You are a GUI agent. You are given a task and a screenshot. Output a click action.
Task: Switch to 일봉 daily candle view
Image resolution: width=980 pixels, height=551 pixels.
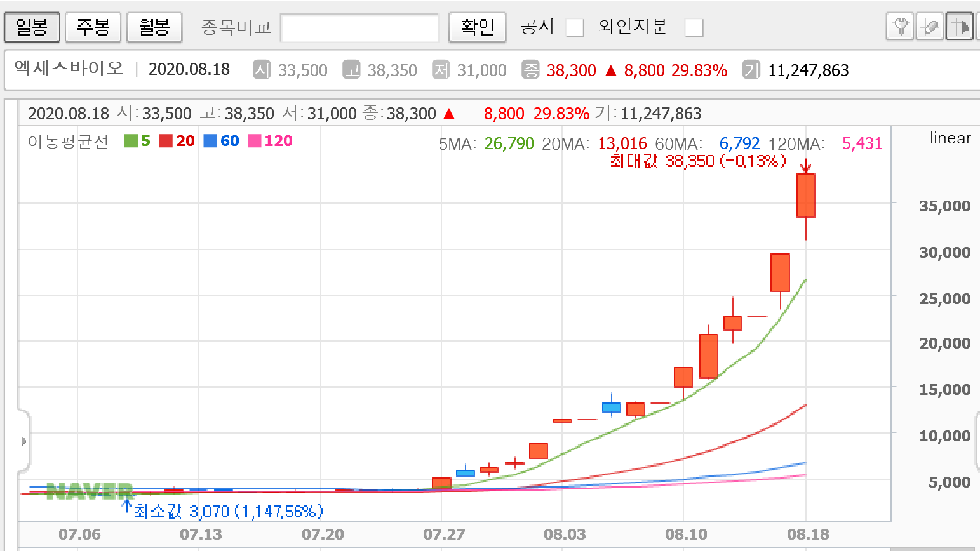(32, 27)
